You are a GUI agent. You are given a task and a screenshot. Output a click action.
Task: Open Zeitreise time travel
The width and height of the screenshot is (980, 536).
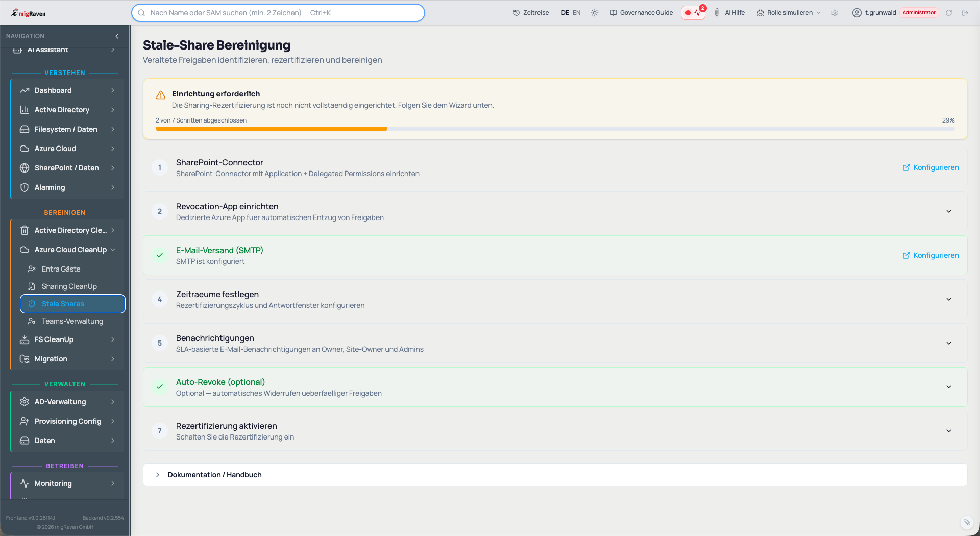(531, 13)
